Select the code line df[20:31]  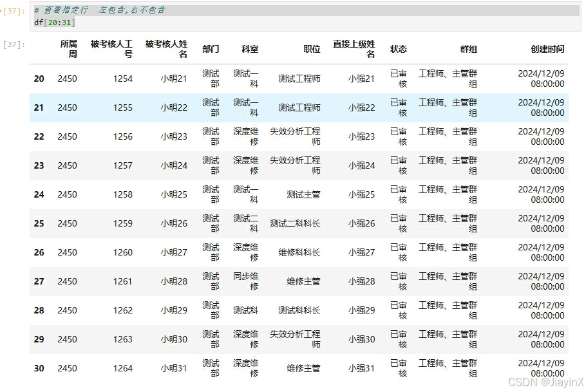(x=53, y=21)
